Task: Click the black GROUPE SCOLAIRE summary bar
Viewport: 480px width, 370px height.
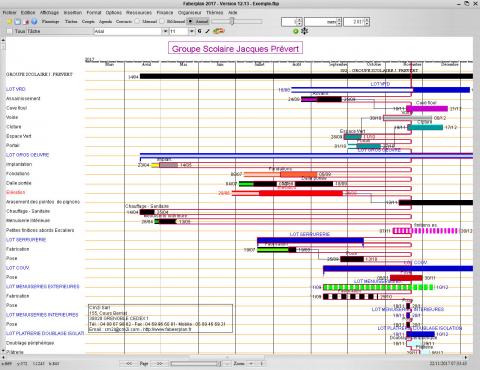Action: [306, 76]
